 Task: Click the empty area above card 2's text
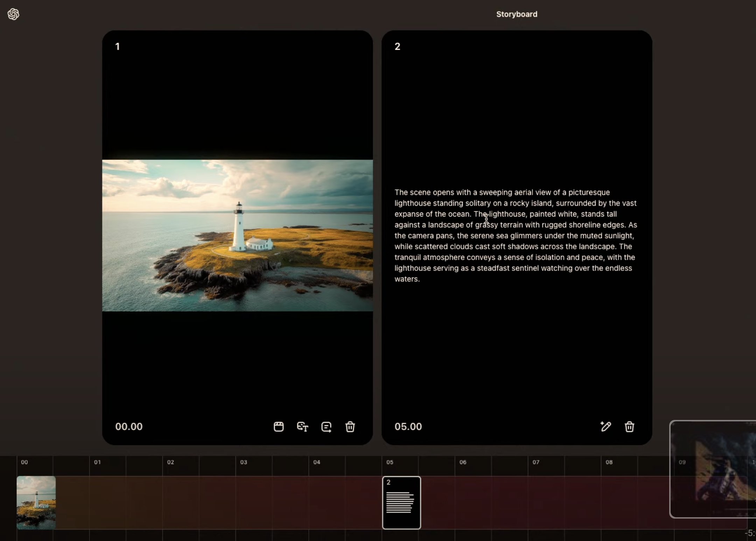[517, 115]
